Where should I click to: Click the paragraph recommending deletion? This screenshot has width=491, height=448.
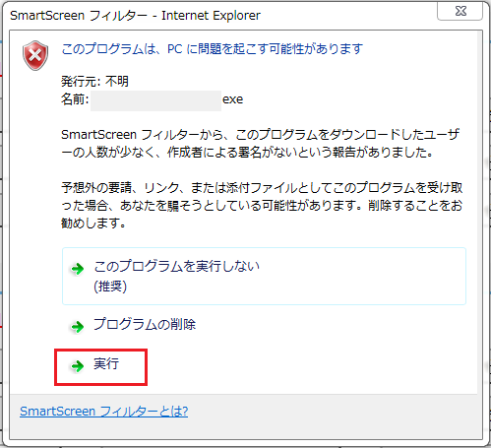point(262,206)
